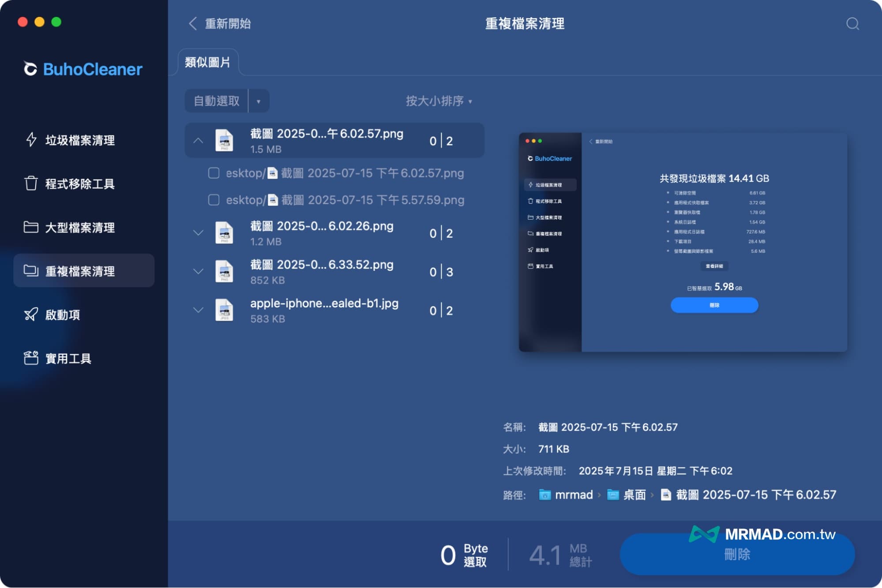
Task: Collapse the 6.02.57.png group
Action: tap(199, 141)
